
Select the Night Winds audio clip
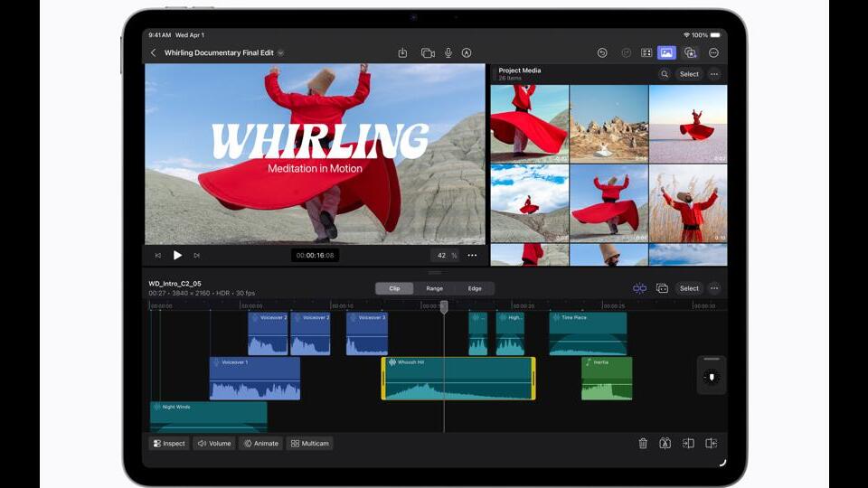click(209, 417)
